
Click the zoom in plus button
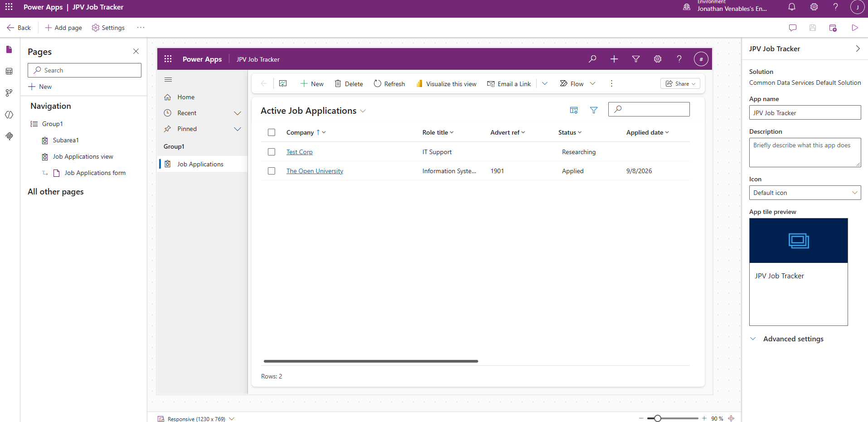pyautogui.click(x=704, y=418)
